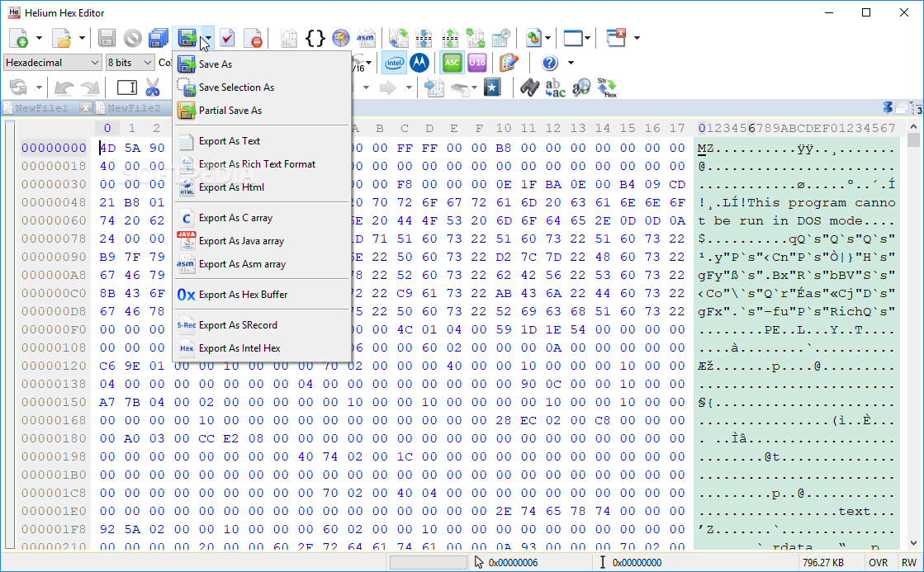Click the Open file folder icon

(62, 38)
